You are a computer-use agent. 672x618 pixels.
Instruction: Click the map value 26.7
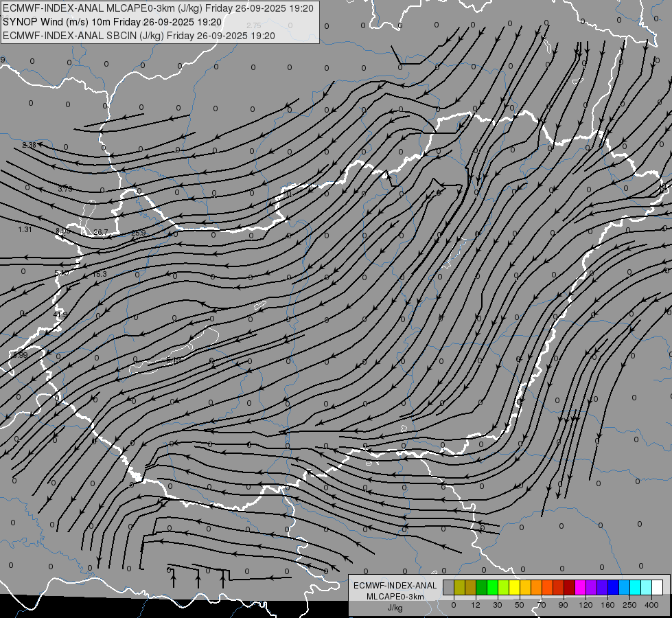point(101,232)
